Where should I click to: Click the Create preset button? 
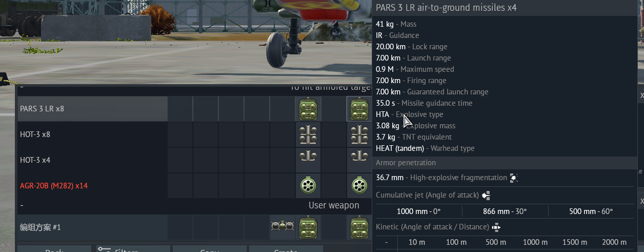286,249
